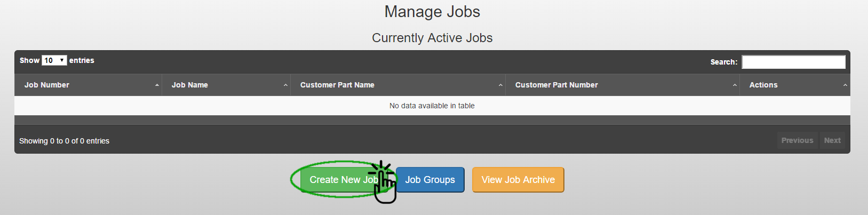868x215 pixels.
Task: Sort table by Job Name header text
Action: tap(190, 85)
